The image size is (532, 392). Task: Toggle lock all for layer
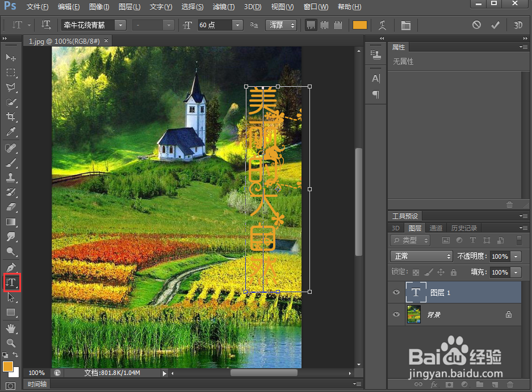[453, 272]
